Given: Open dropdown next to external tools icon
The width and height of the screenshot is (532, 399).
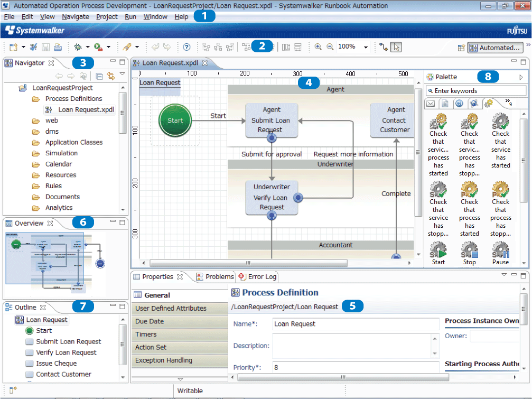Looking at the screenshot, I should [137, 47].
